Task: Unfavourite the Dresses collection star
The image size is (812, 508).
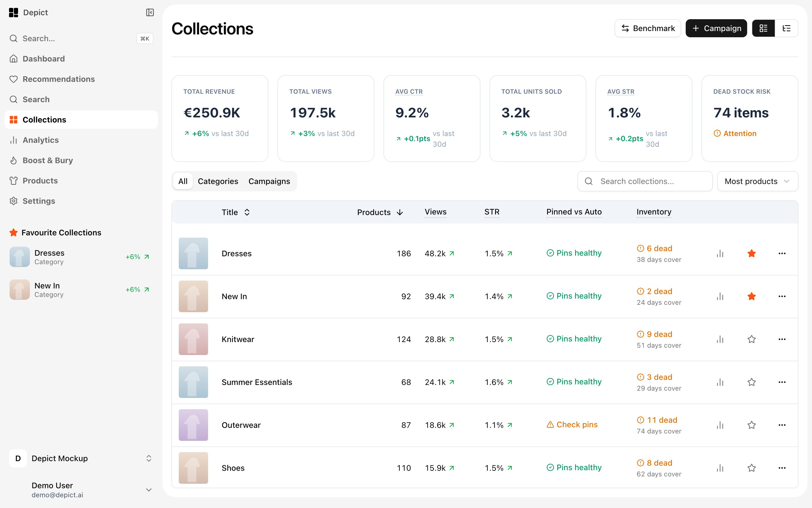Action: pyautogui.click(x=752, y=253)
